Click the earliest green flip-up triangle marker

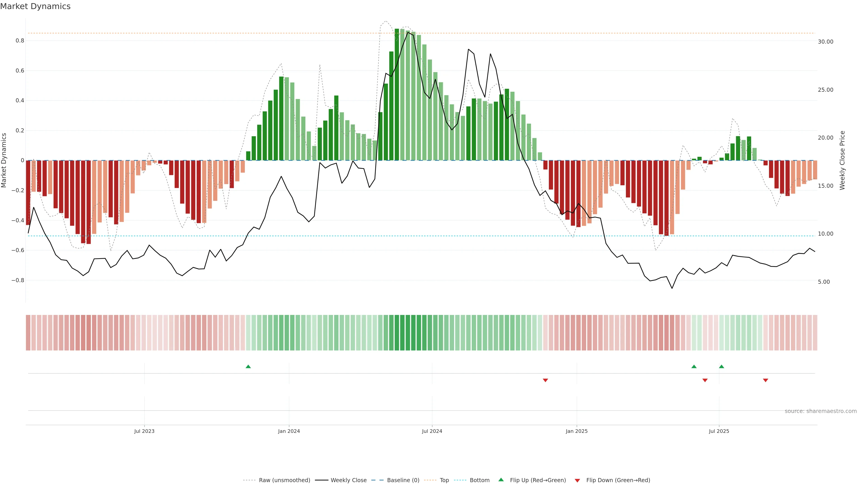248,366
